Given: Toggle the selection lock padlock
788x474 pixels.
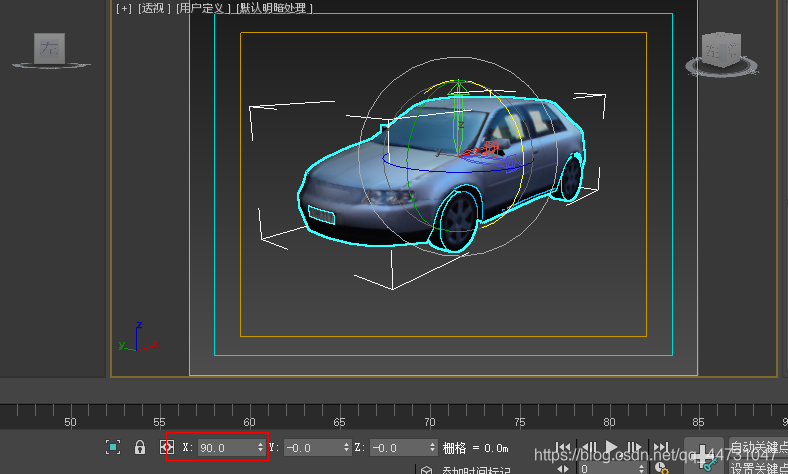Looking at the screenshot, I should tap(140, 447).
